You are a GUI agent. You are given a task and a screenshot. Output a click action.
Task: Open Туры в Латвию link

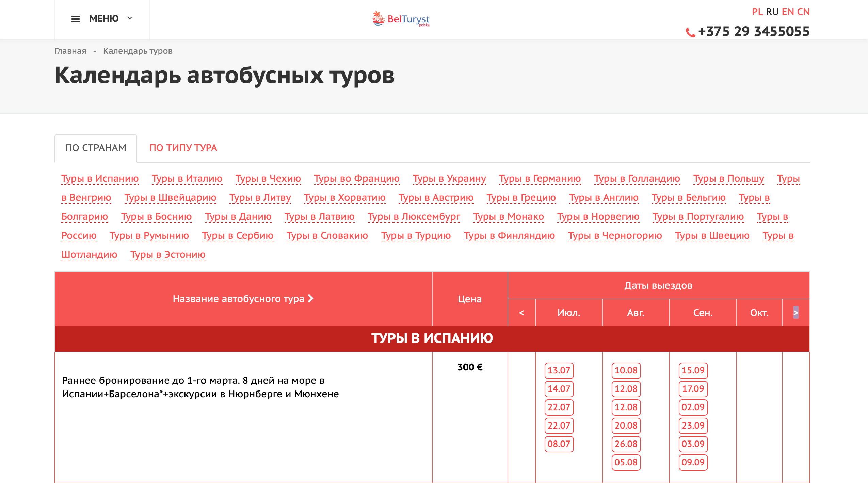[320, 216]
